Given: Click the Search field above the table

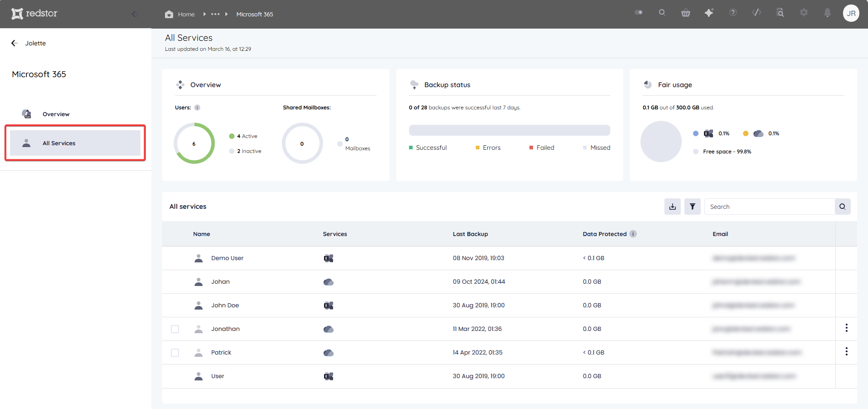Looking at the screenshot, I should (769, 207).
